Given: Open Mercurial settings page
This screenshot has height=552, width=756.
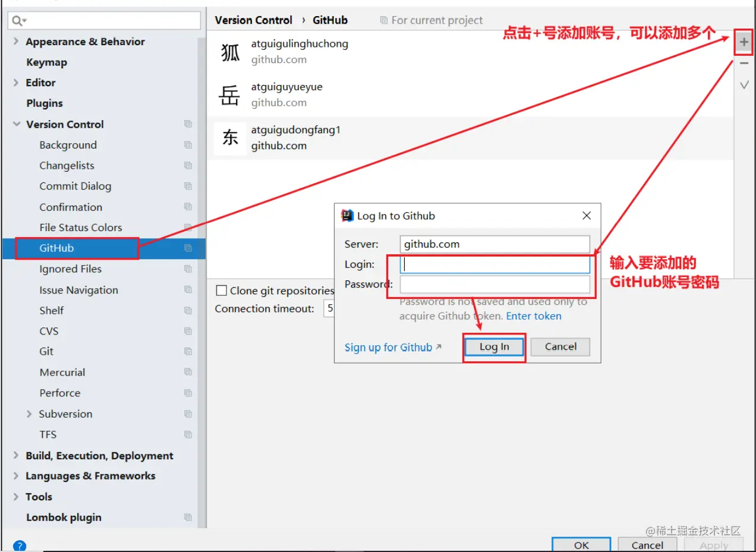Looking at the screenshot, I should [x=62, y=373].
